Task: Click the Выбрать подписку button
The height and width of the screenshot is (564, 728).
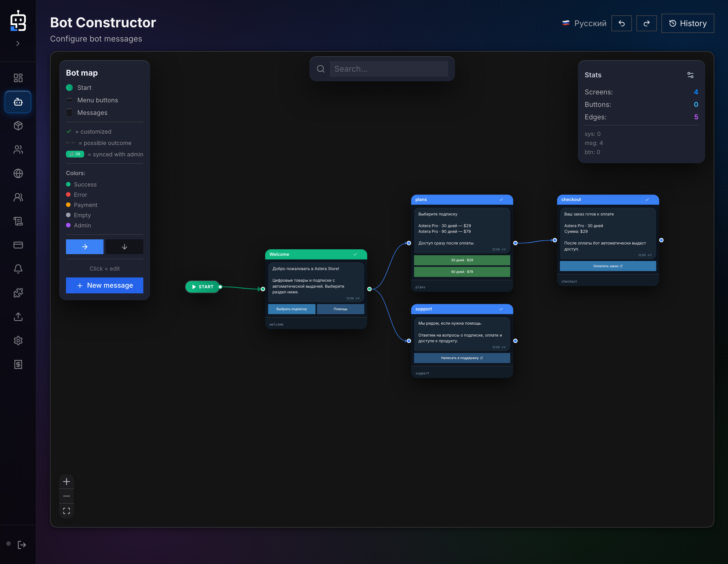Action: click(x=292, y=309)
